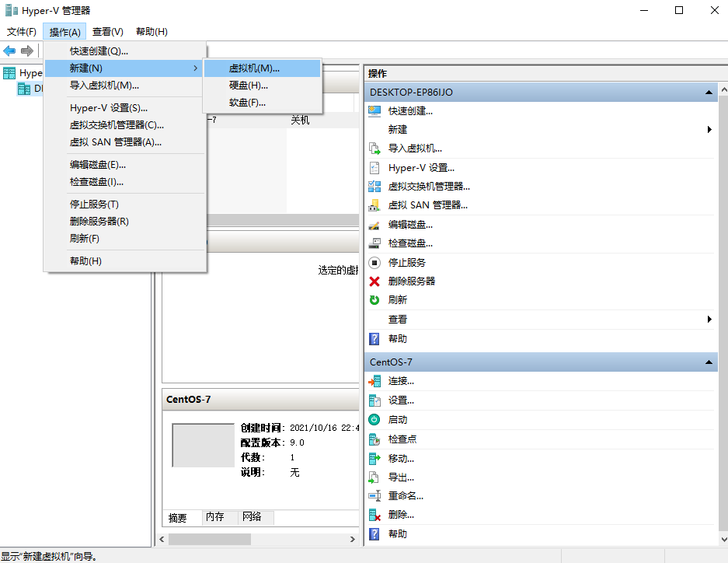Click the Delete icon for CentOS-7
Viewport: 728px width, 563px height.
374,515
